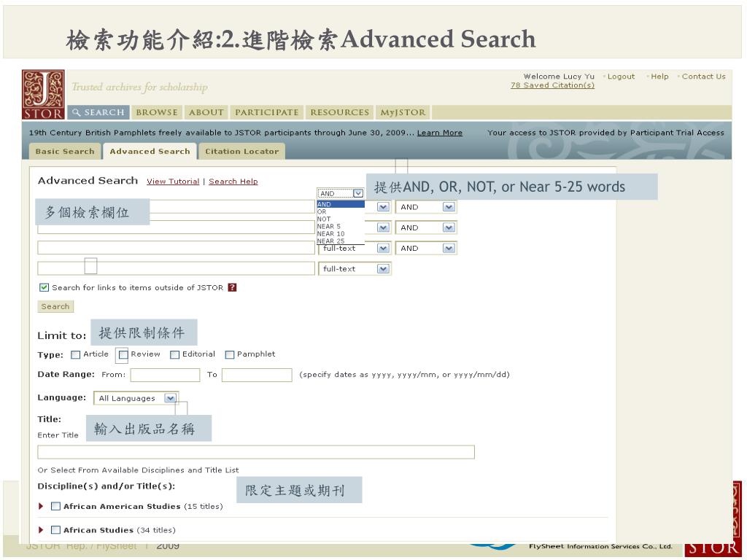
Task: Select NOT in the operator list
Action: [341, 219]
